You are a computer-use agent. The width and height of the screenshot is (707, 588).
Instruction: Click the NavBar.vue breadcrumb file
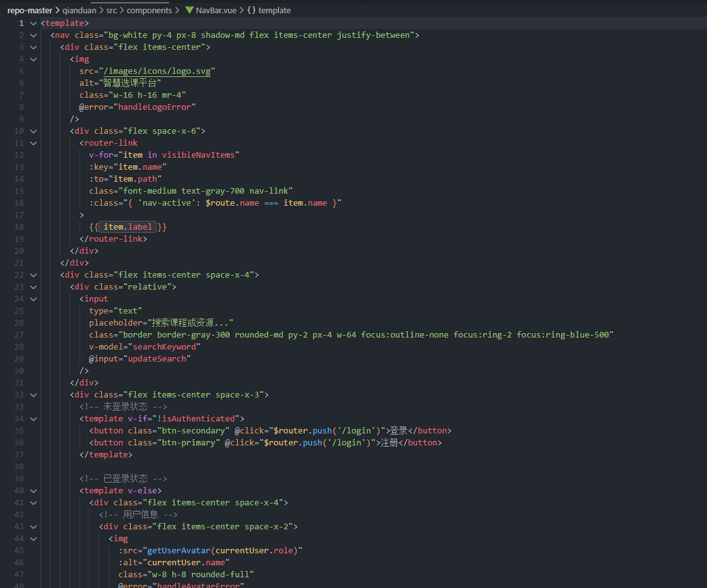pos(216,10)
